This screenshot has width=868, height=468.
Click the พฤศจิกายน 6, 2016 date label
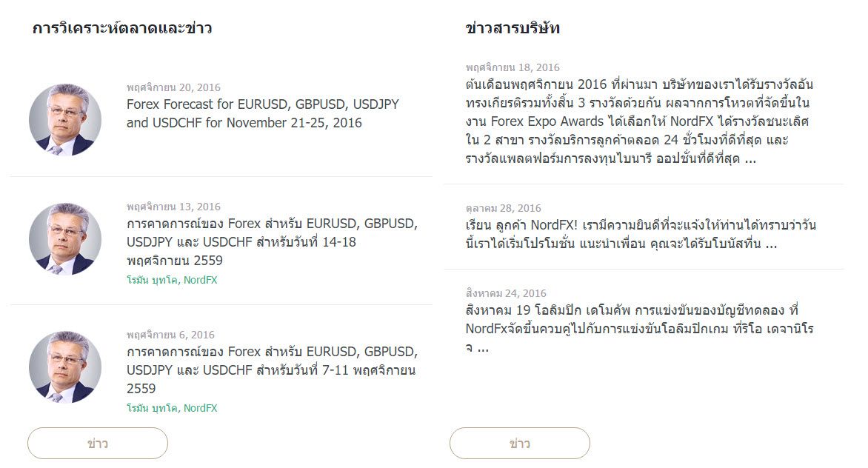(170, 335)
